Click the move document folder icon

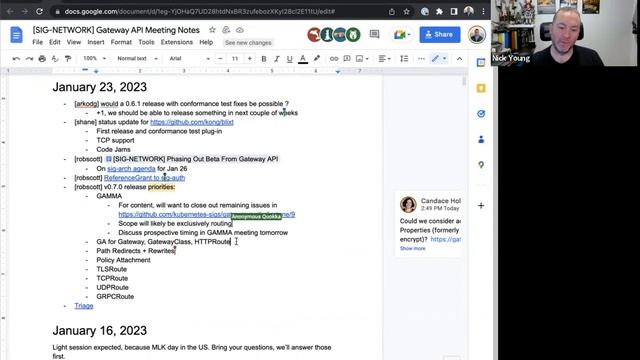226,30
